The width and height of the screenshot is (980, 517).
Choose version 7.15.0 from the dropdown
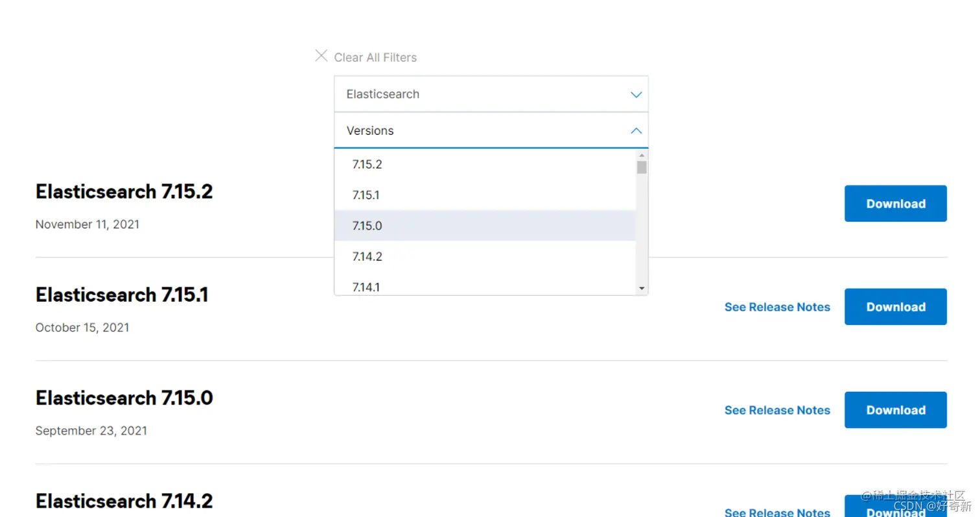click(367, 226)
